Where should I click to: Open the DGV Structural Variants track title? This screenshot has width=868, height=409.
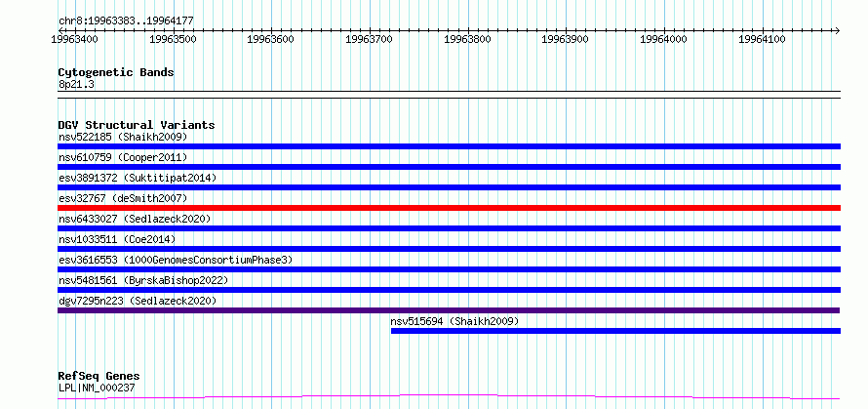137,125
